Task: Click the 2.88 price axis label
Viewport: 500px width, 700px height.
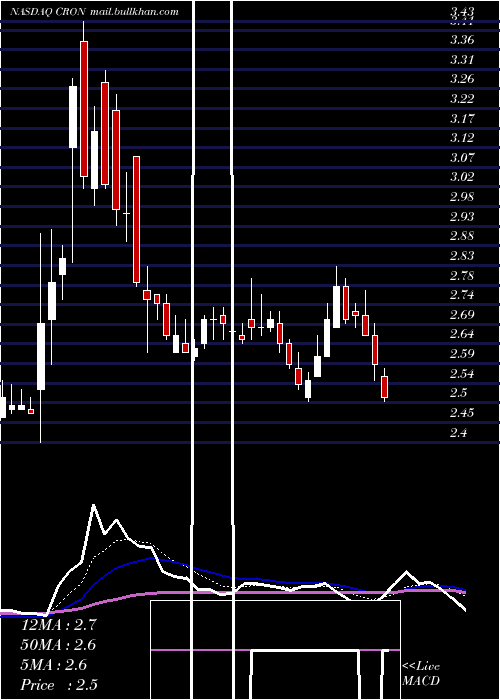Action: coord(462,236)
